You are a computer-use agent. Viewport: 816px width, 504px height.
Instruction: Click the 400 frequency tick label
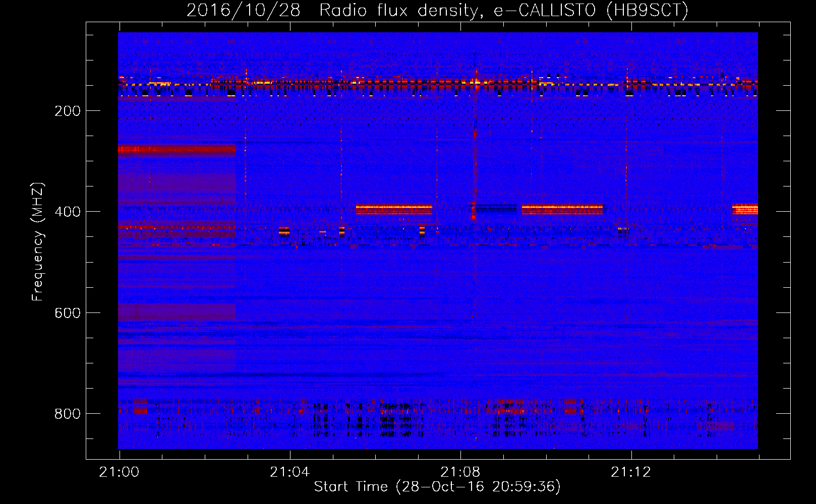click(68, 212)
